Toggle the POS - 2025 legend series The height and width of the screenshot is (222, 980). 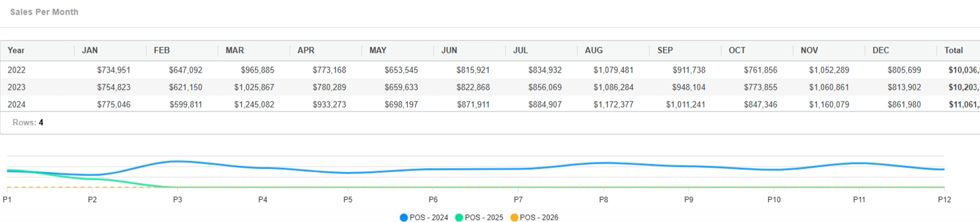479,217
